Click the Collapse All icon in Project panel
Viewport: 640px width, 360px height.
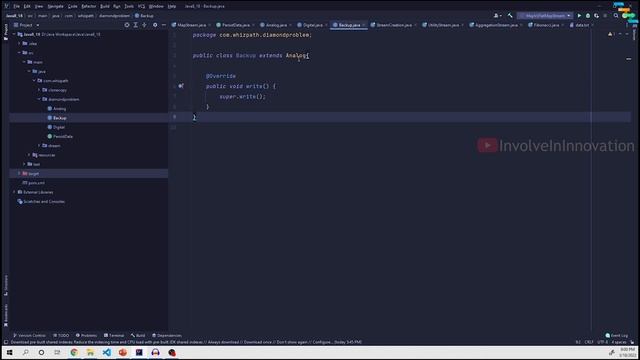point(144,25)
